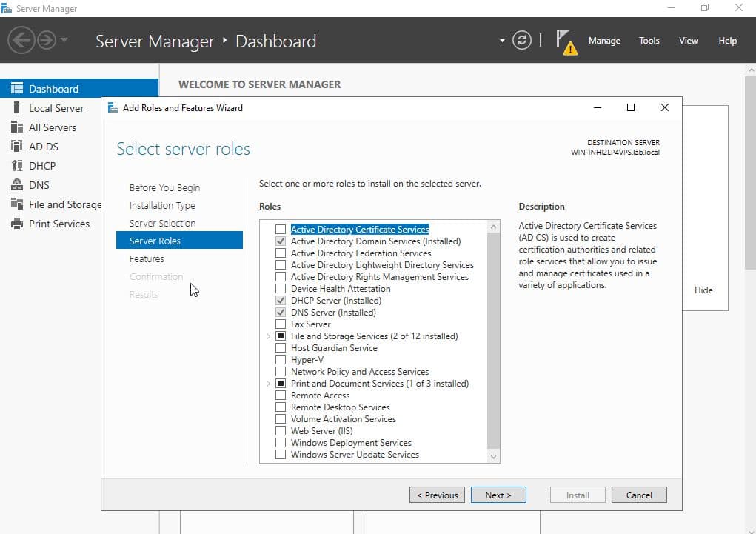Open the Manage menu
Viewport: 756px width, 534px height.
tap(604, 41)
